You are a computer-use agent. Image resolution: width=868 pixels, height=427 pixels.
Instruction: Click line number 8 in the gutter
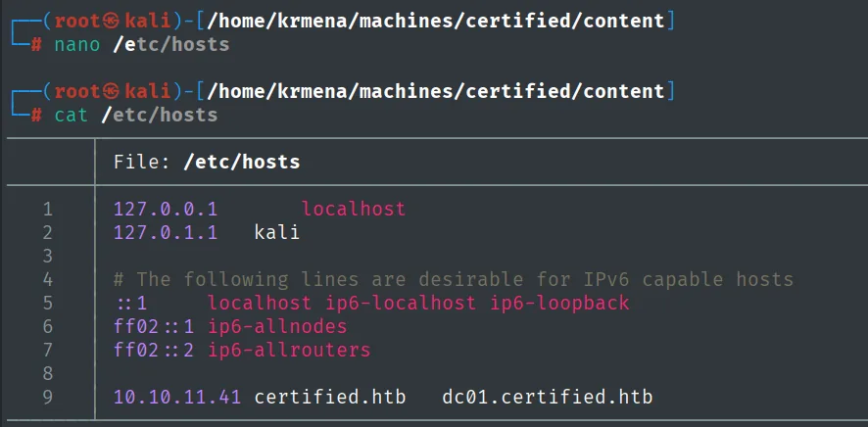47,373
